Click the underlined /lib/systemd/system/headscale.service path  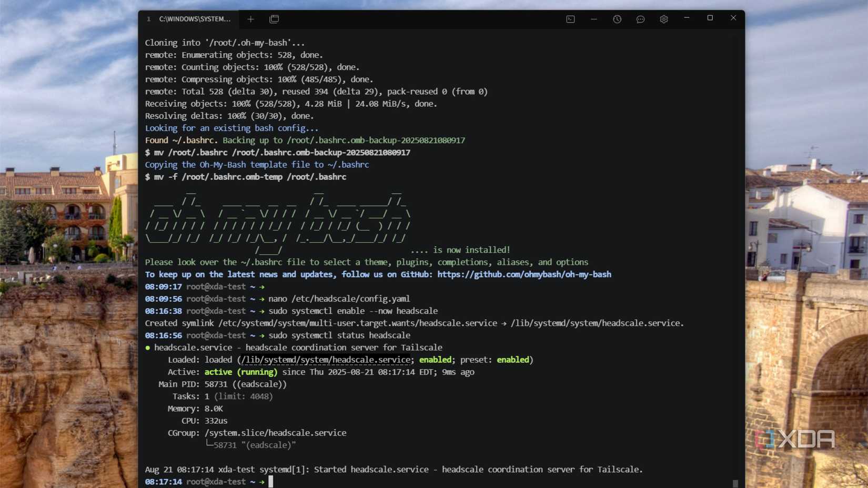326,360
